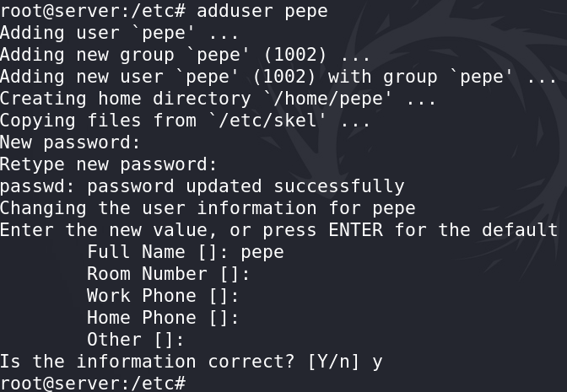
Task: Click the 'Retype new password:' line
Action: [108, 164]
